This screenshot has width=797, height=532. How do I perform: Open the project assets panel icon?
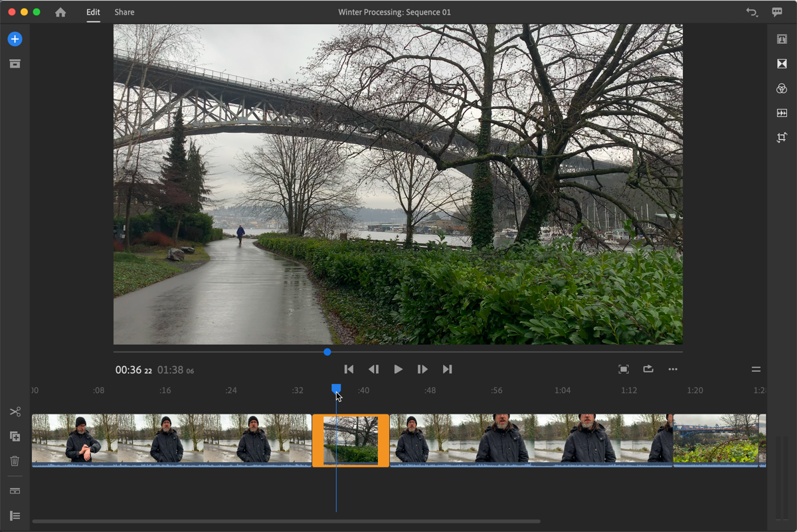15,64
